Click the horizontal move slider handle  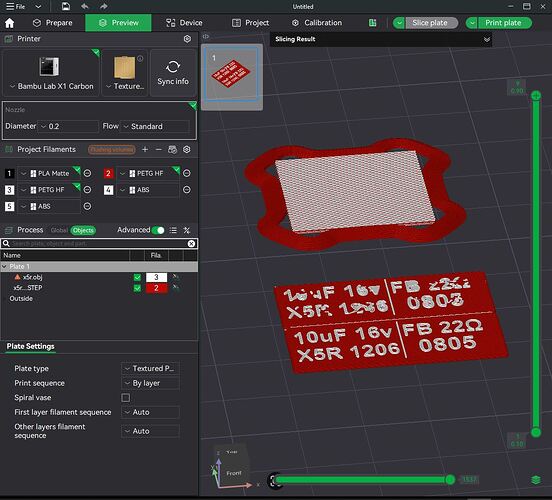click(450, 480)
